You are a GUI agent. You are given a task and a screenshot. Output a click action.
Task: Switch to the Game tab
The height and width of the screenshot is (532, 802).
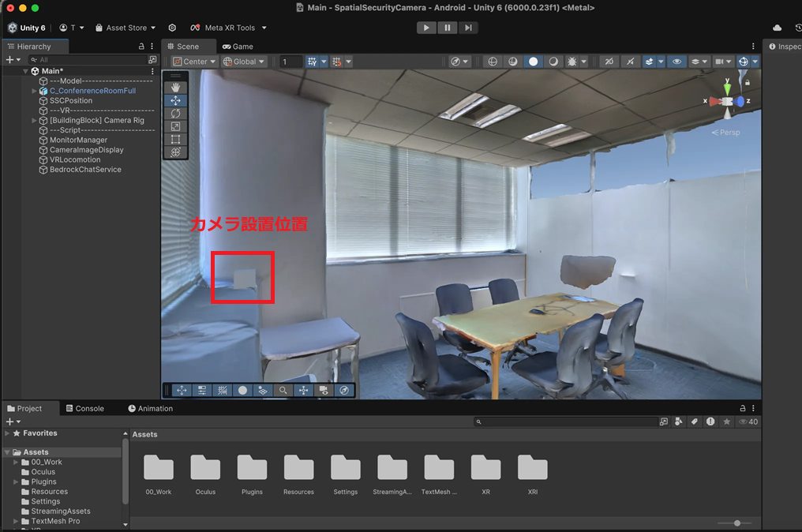[x=238, y=47]
